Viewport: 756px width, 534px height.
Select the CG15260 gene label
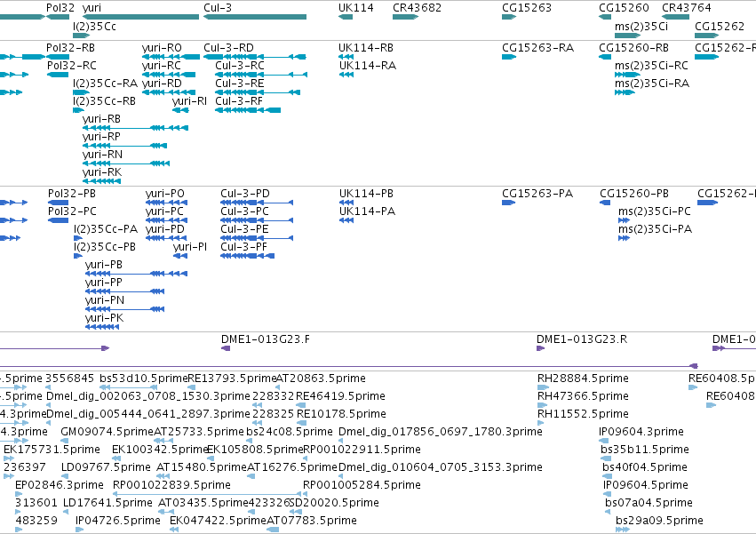point(624,8)
